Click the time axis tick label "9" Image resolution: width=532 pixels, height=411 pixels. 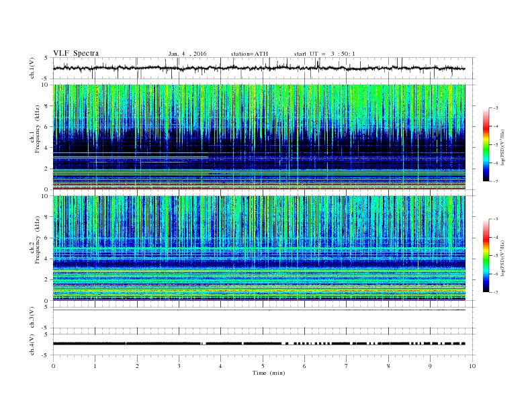[x=430, y=366]
